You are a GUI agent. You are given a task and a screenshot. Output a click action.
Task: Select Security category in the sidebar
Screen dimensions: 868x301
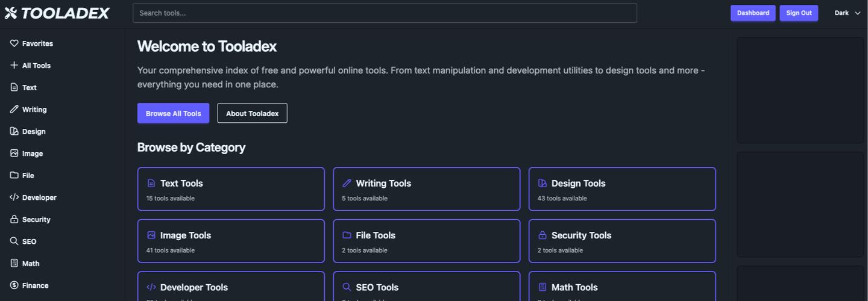pos(63,219)
